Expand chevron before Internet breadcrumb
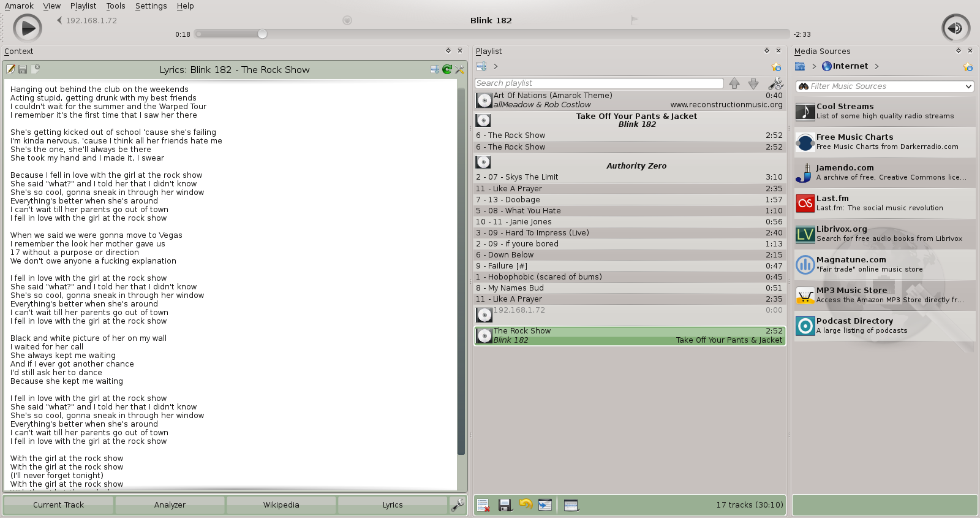 coord(814,66)
